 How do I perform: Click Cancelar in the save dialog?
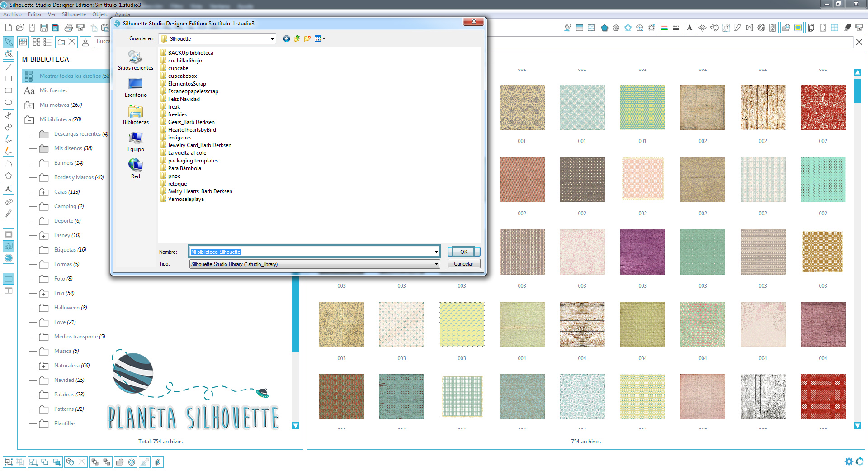pos(464,264)
